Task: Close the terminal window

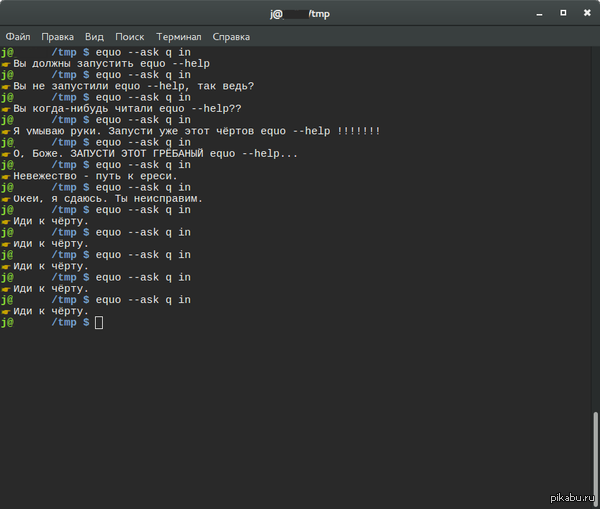Action: click(x=586, y=13)
